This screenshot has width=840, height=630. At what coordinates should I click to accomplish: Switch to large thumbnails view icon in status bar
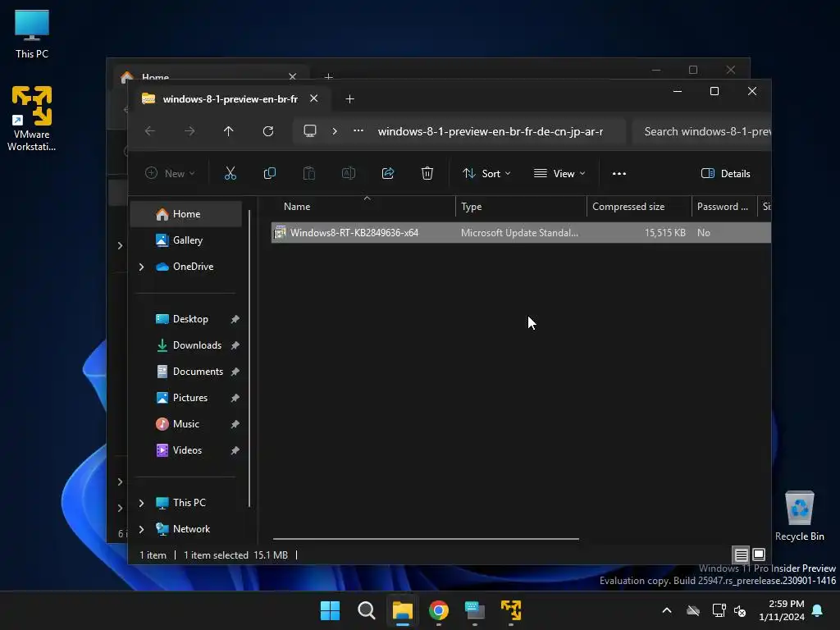759,555
